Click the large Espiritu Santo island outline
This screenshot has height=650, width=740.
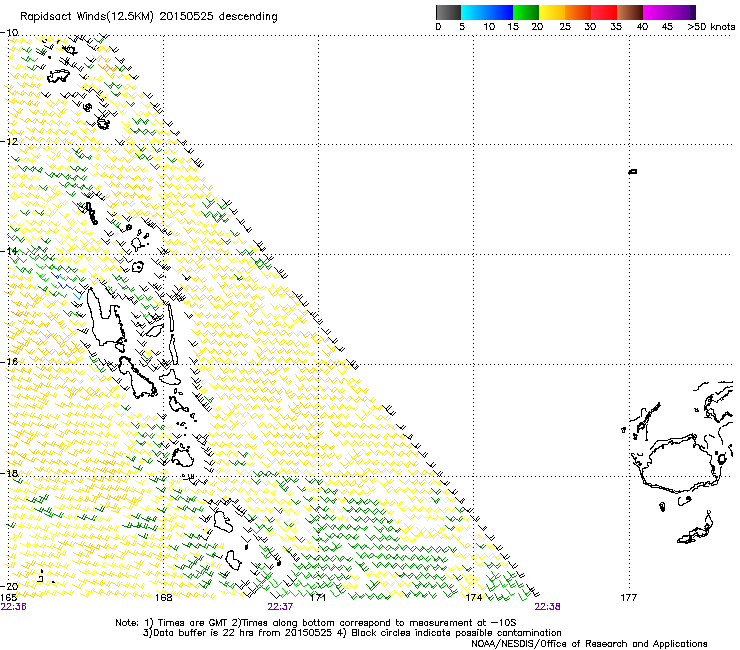(105, 315)
